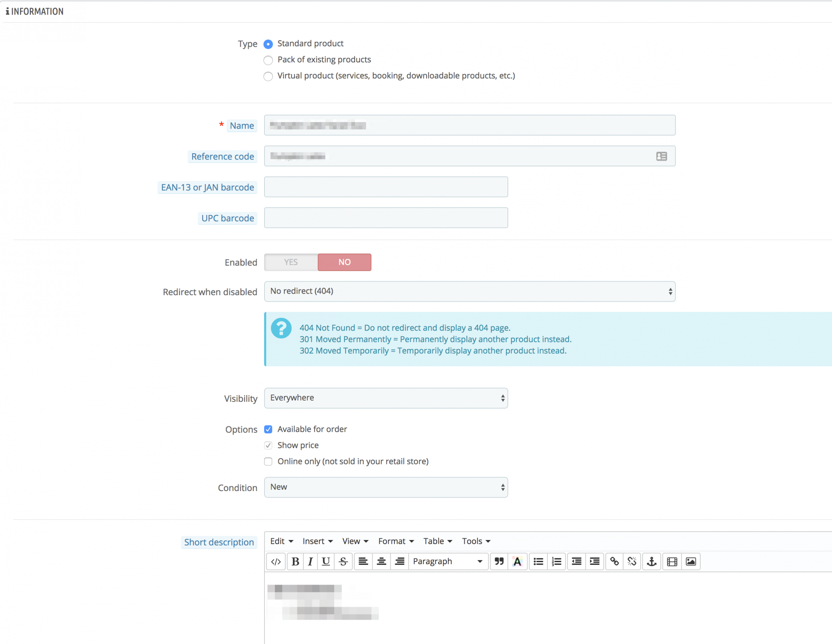832x644 pixels.
Task: Check the Online only checkbox
Action: point(268,462)
